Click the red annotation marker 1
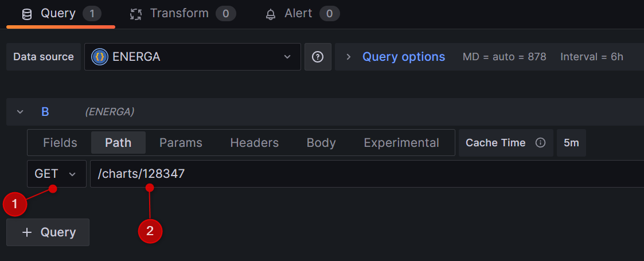This screenshot has width=644, height=261. coord(15,204)
